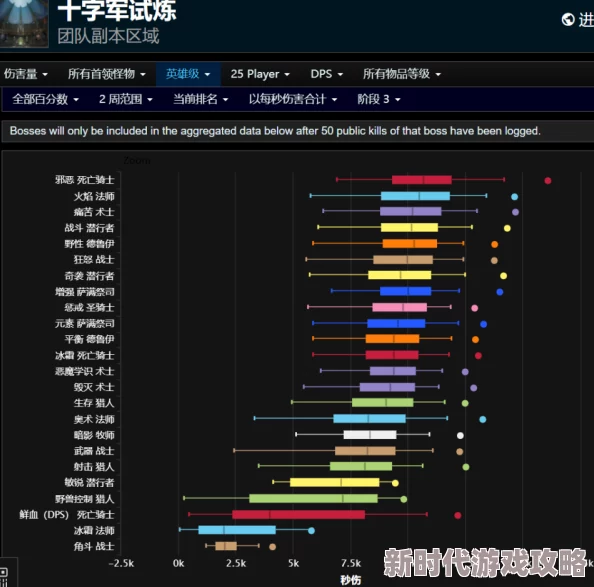The image size is (594, 587).
Task: Click the yellow outlier dot for 敏锐 潜行者
Action: pos(395,483)
